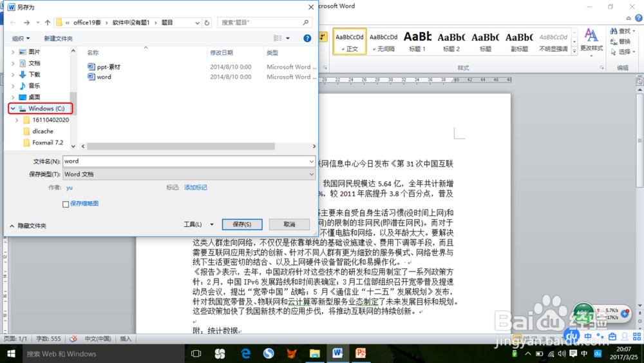Expand the 音乐 tree node
Viewport: 644px width, 363px height.
coord(13,86)
